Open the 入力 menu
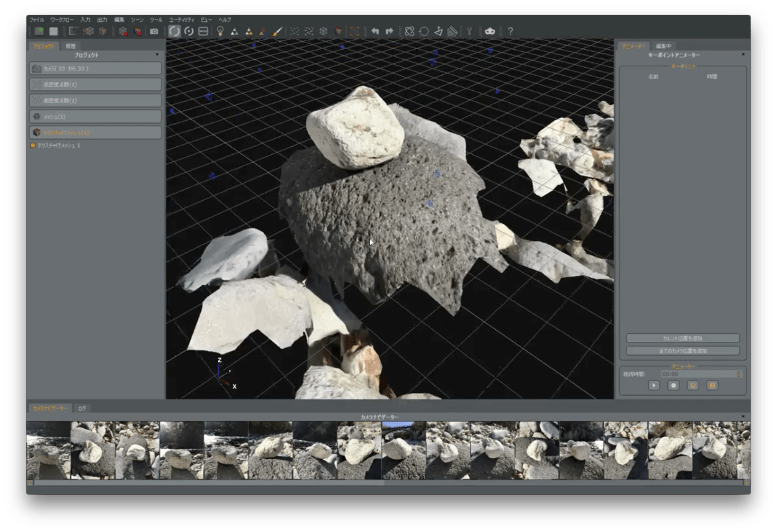The image size is (777, 532). [x=85, y=20]
